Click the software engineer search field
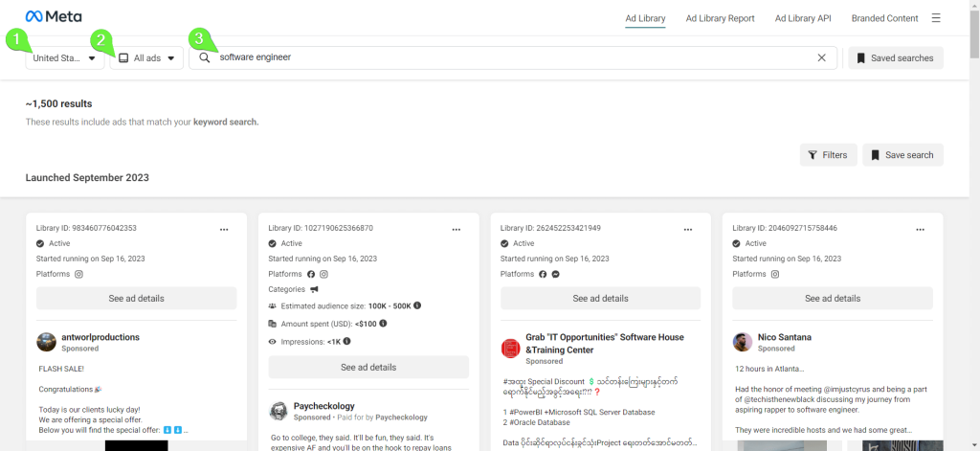980x451 pixels. pos(513,57)
